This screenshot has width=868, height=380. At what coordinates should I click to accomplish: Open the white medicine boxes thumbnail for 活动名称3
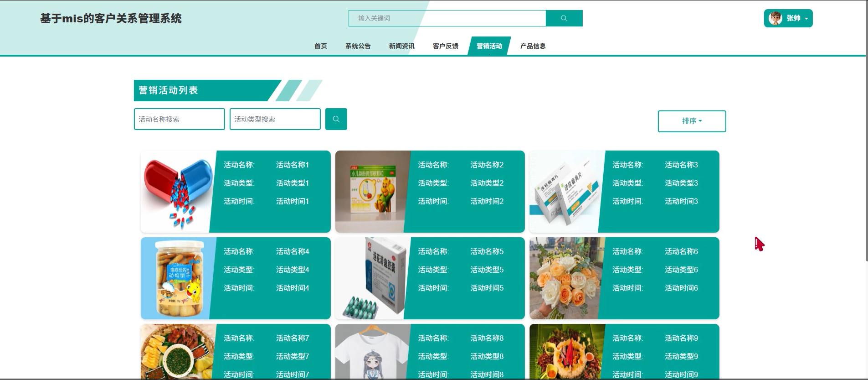click(566, 192)
